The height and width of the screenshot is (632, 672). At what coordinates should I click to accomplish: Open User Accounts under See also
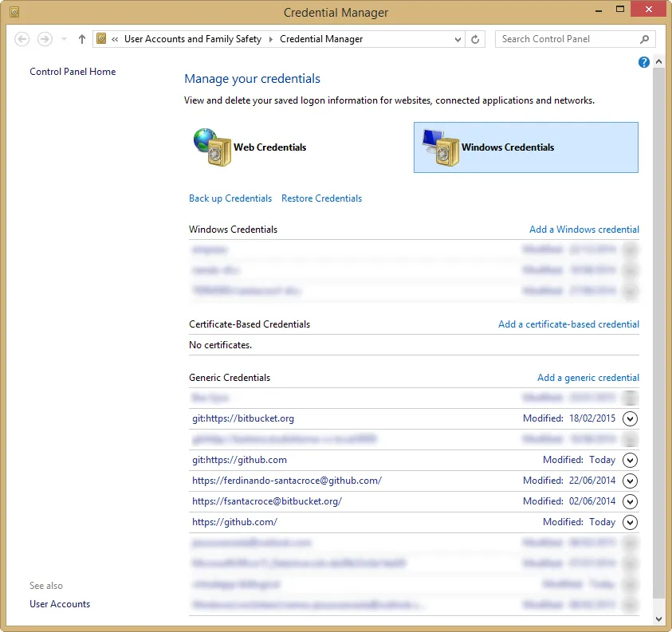60,604
